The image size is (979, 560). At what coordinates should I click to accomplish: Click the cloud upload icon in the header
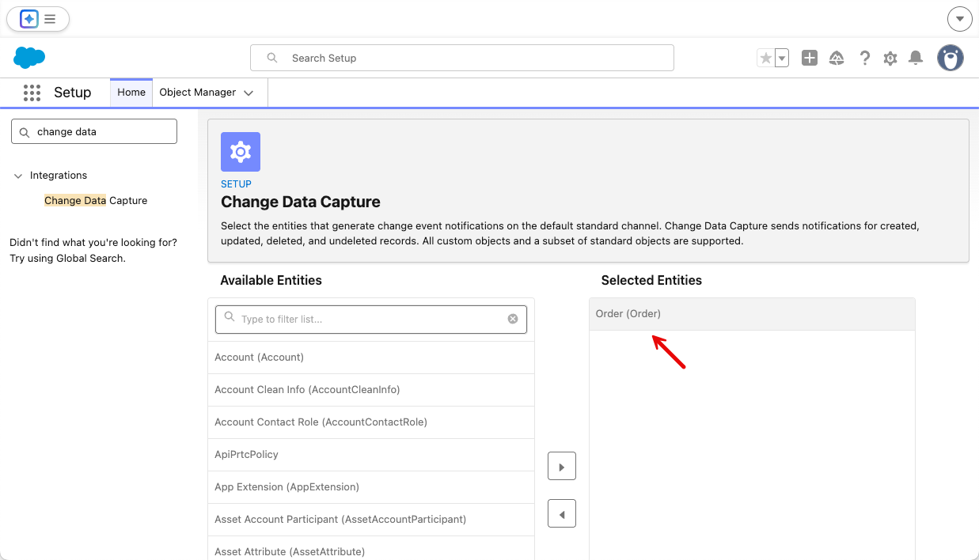[x=837, y=57]
